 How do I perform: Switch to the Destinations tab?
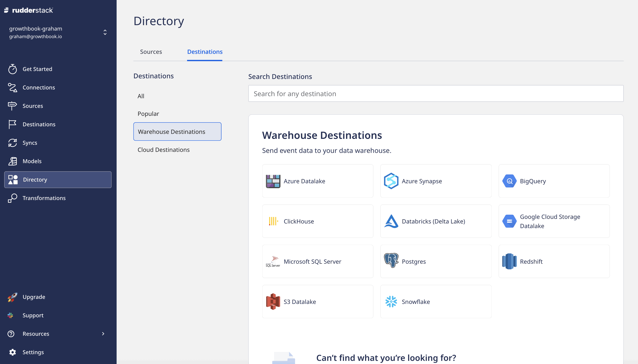205,51
